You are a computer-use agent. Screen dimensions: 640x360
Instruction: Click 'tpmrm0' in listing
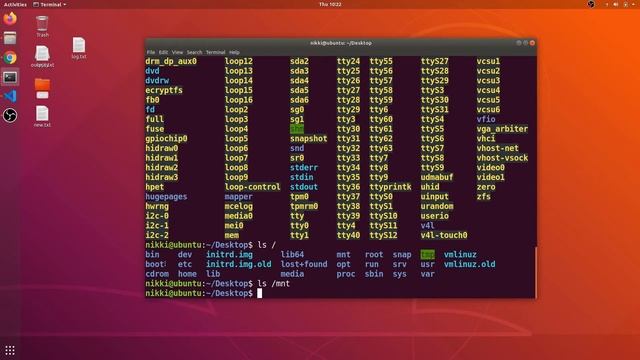pos(304,206)
